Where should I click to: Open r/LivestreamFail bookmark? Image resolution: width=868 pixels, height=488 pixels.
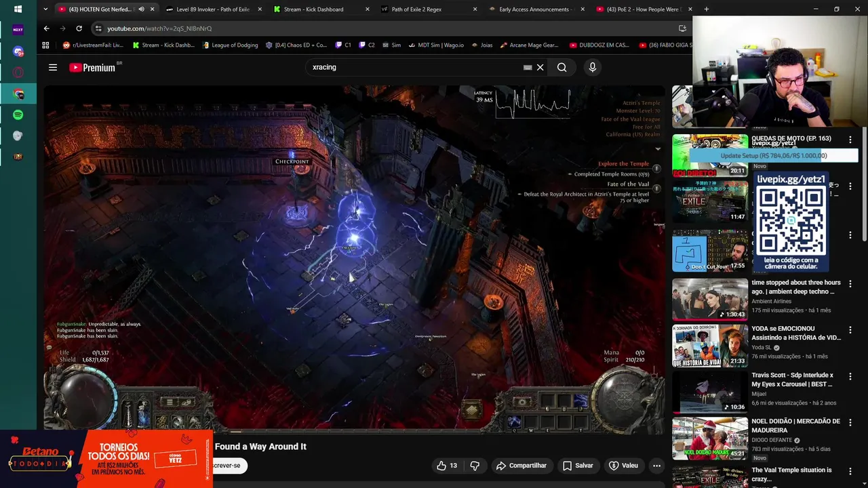(x=93, y=45)
